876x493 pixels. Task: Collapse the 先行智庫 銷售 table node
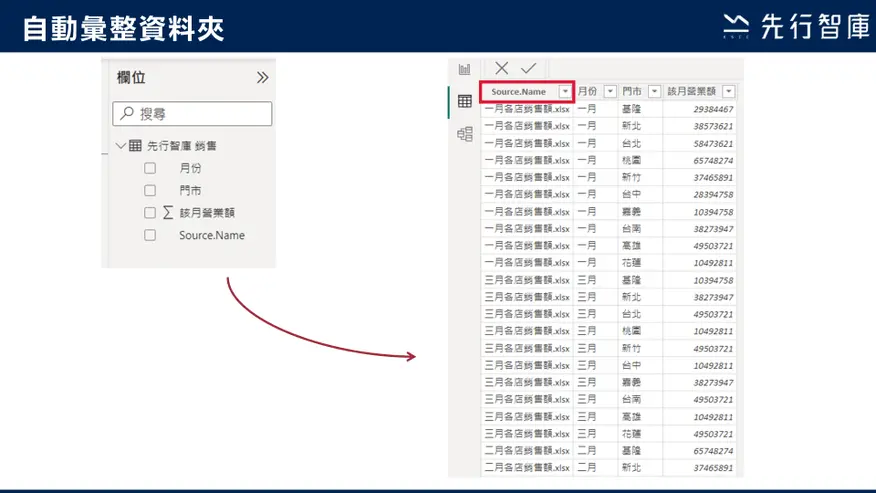click(120, 146)
